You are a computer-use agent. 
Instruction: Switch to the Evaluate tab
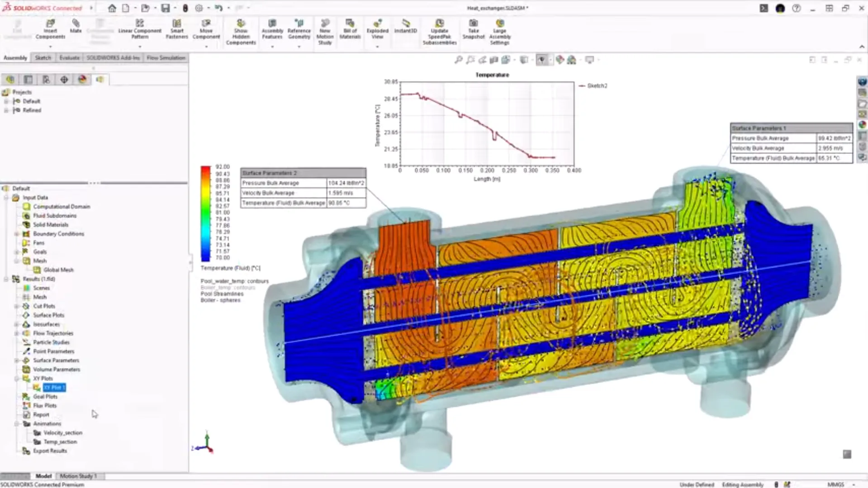pyautogui.click(x=69, y=58)
